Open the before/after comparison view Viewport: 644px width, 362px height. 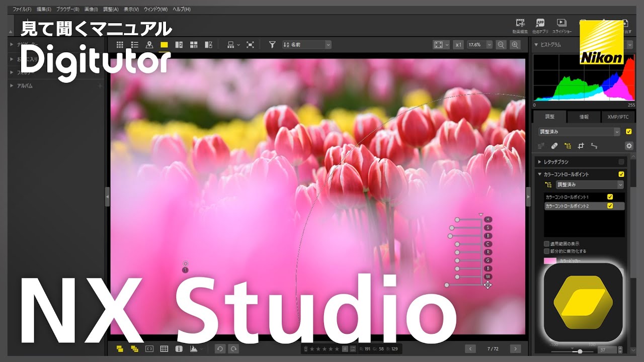208,45
